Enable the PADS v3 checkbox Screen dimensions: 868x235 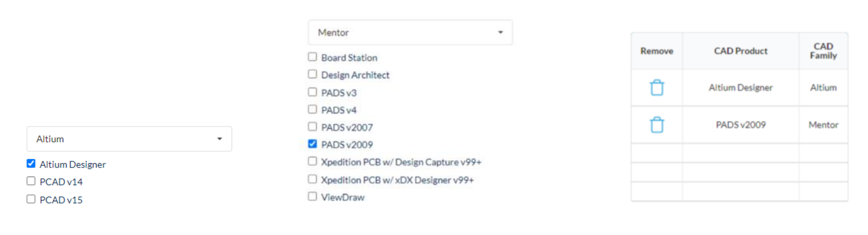coord(312,92)
